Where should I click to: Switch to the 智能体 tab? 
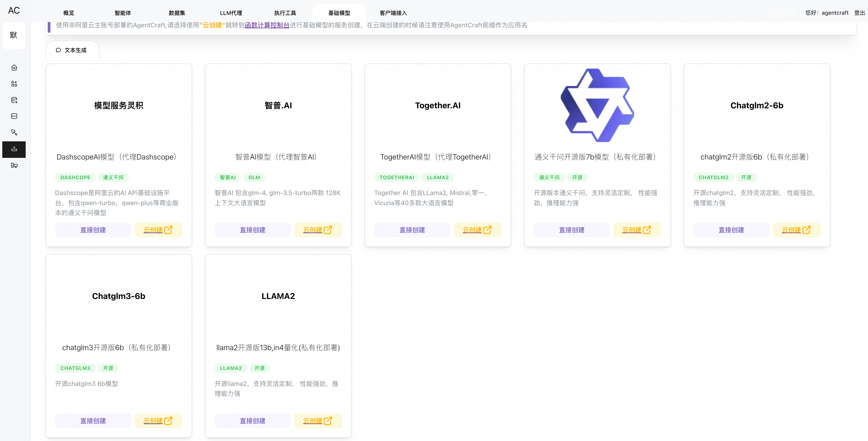[x=123, y=13]
